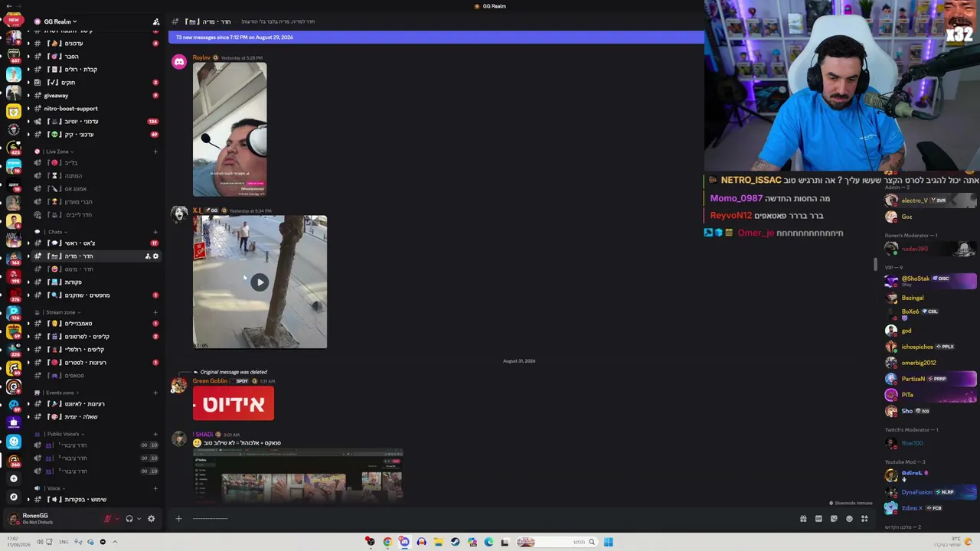
Task: Click the invite icon on the selected channel
Action: 148,256
